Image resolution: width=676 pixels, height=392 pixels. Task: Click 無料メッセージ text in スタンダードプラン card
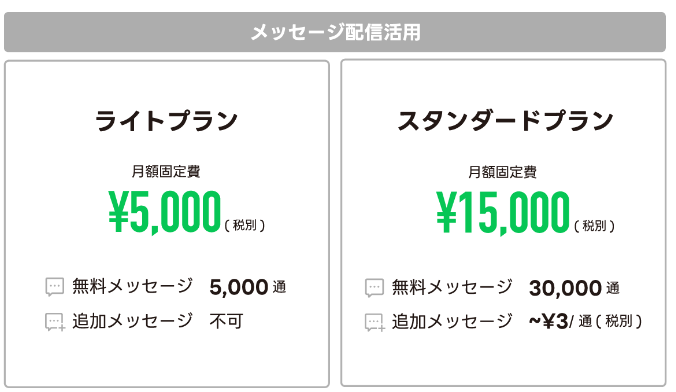[x=452, y=287]
